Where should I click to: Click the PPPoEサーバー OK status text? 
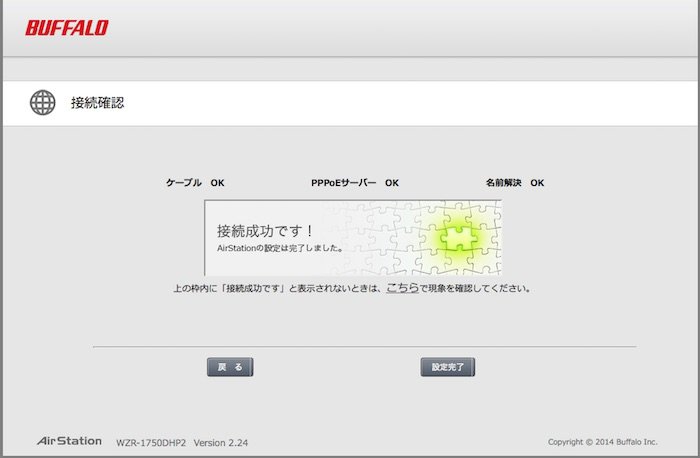355,183
